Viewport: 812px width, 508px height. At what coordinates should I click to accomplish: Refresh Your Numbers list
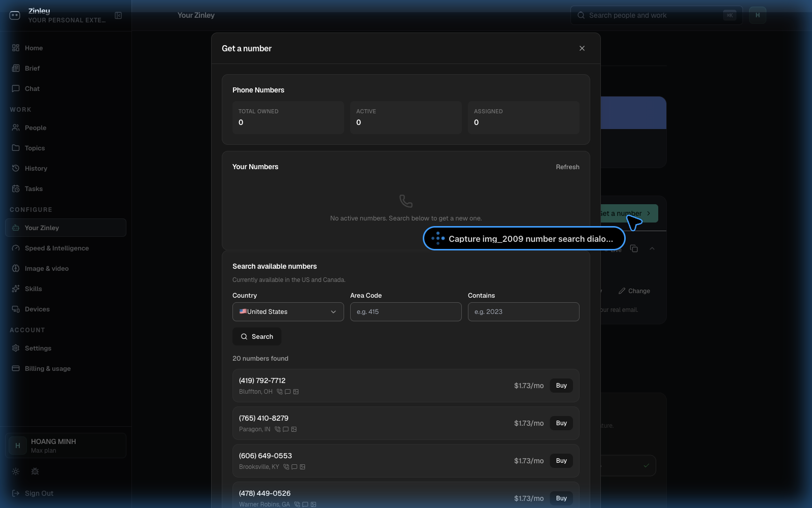click(567, 167)
